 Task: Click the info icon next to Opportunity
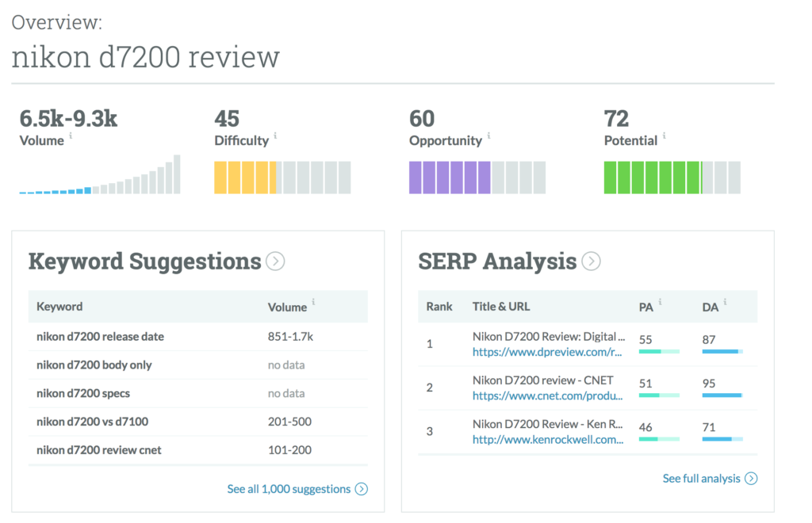488,136
